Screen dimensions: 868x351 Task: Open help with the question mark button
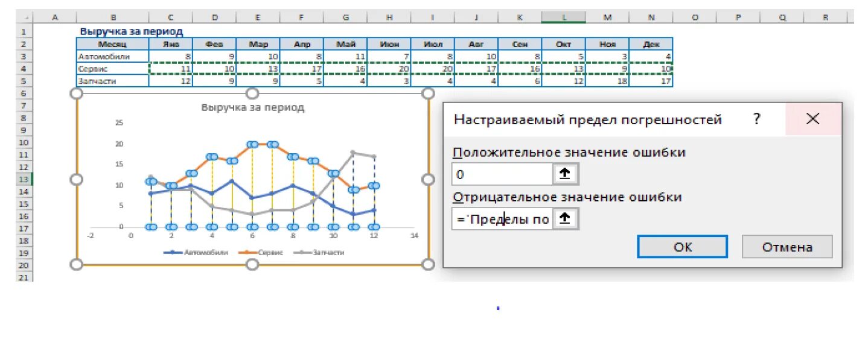[x=756, y=119]
